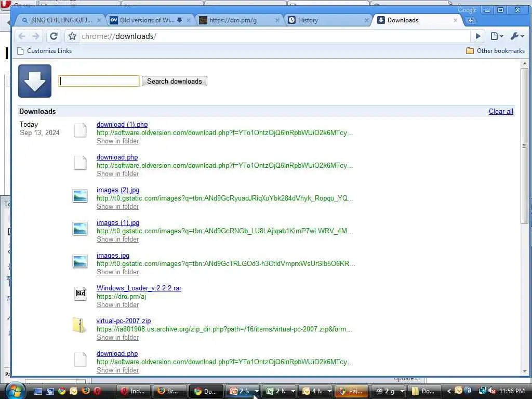The width and height of the screenshot is (532, 399).
Task: Open the wrench settings menu
Action: coord(517,36)
